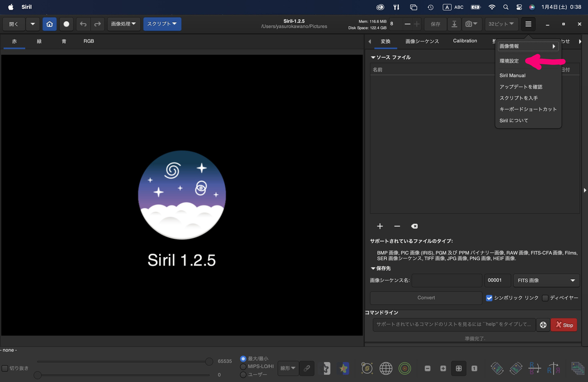Choose アップデートを確認 menu item

(x=521, y=87)
